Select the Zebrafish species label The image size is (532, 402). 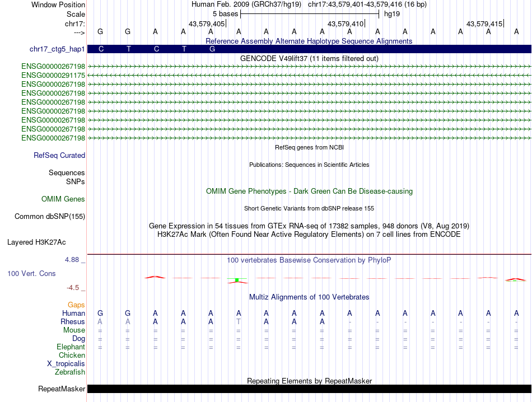pos(70,372)
